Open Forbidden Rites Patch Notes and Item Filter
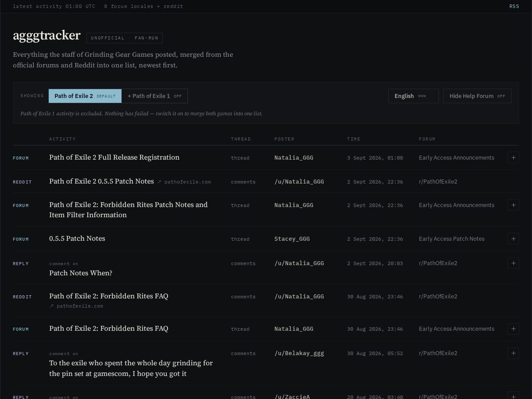 [129, 210]
